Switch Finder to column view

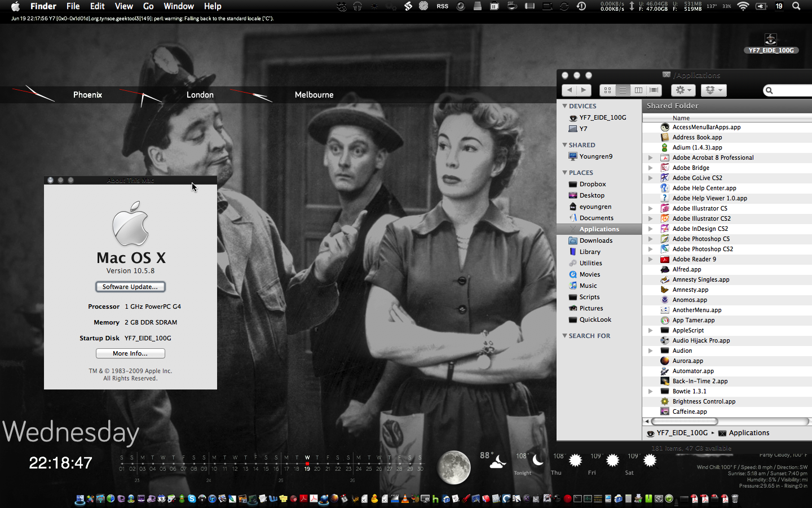[638, 90]
